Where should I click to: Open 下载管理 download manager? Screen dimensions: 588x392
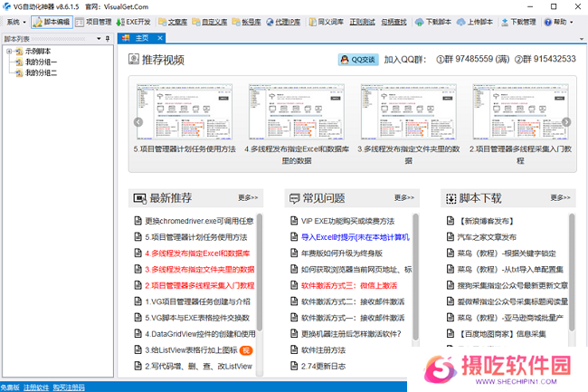518,22
